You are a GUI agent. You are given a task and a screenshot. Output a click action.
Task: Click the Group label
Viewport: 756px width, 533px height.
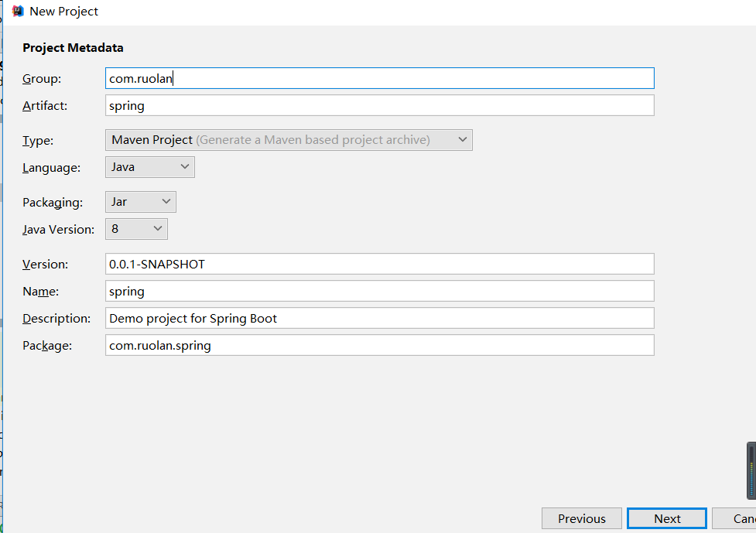click(x=42, y=79)
